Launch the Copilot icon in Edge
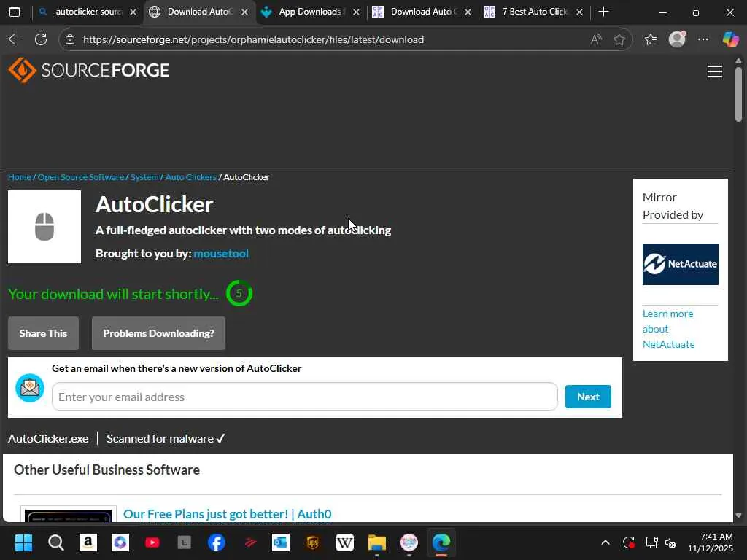This screenshot has width=747, height=560. pyautogui.click(x=730, y=39)
